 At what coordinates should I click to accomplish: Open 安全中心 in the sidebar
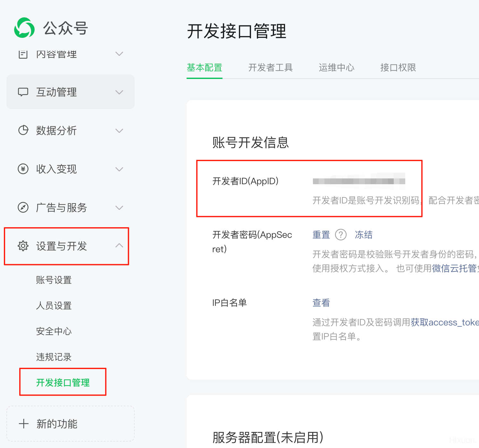pos(54,331)
